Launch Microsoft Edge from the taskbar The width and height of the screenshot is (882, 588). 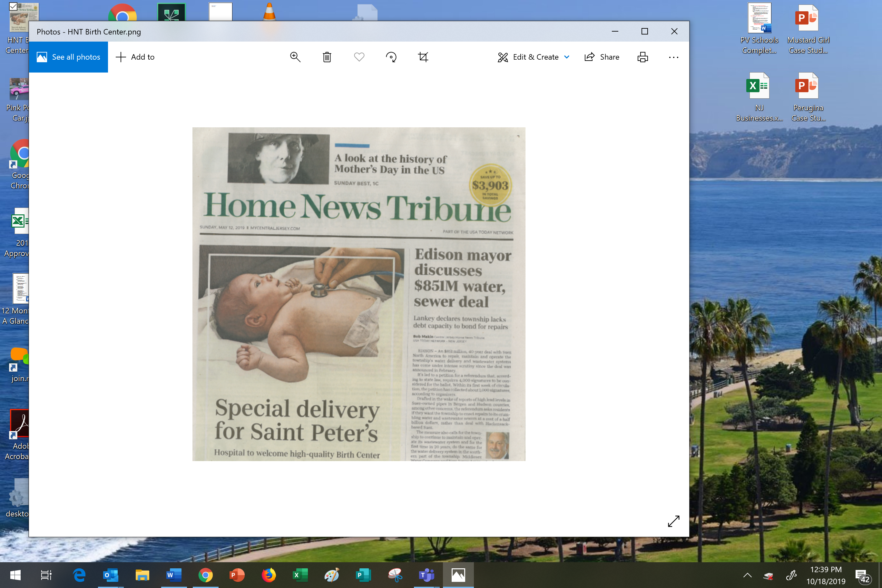point(79,575)
